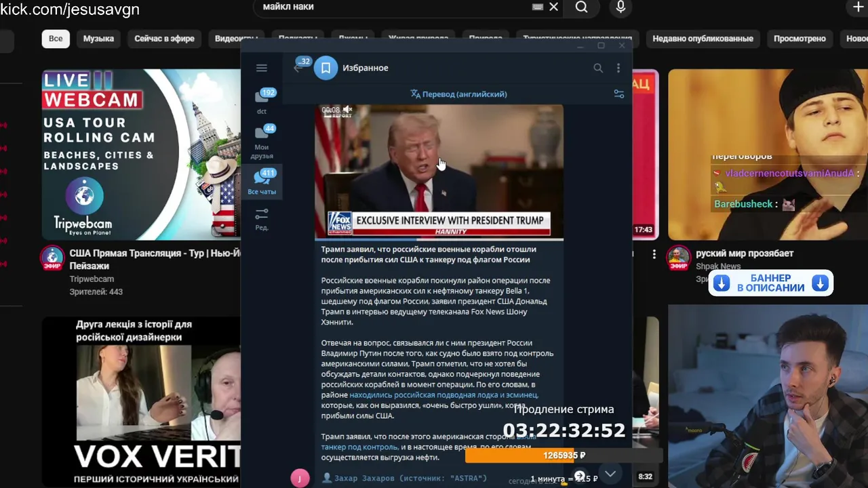This screenshot has height=488, width=868.
Task: Open the руский мир прозябает video thumbnail
Action: (x=768, y=155)
